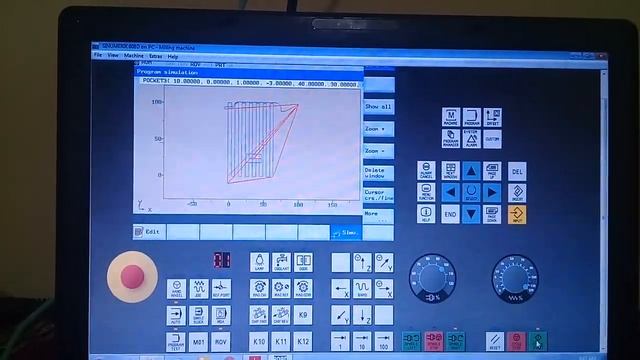
Task: Click the K12 key
Action: point(303,341)
